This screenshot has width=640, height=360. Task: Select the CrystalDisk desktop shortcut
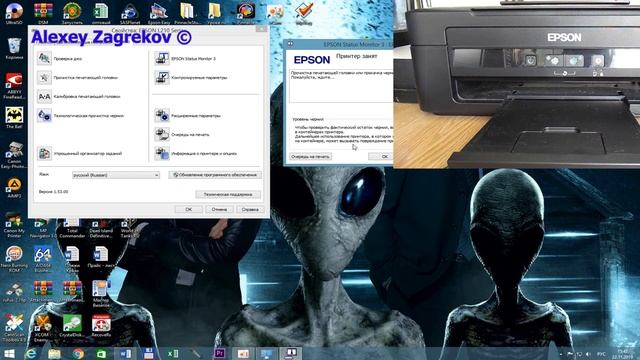[x=72, y=325]
